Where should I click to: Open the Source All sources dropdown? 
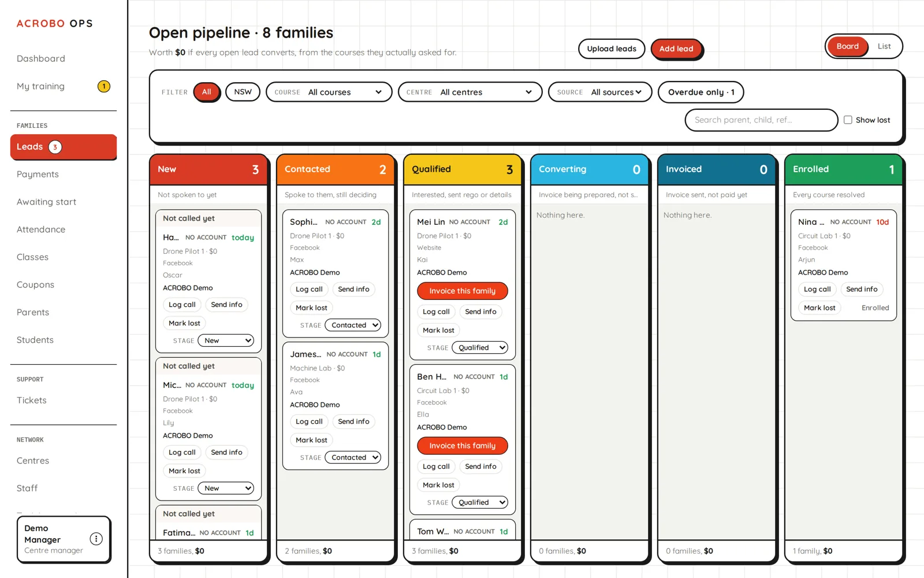(x=600, y=92)
